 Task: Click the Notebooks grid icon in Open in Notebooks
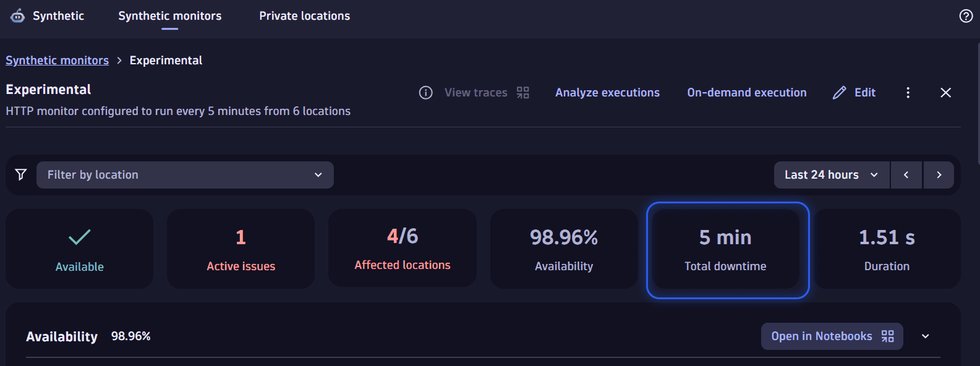point(888,336)
